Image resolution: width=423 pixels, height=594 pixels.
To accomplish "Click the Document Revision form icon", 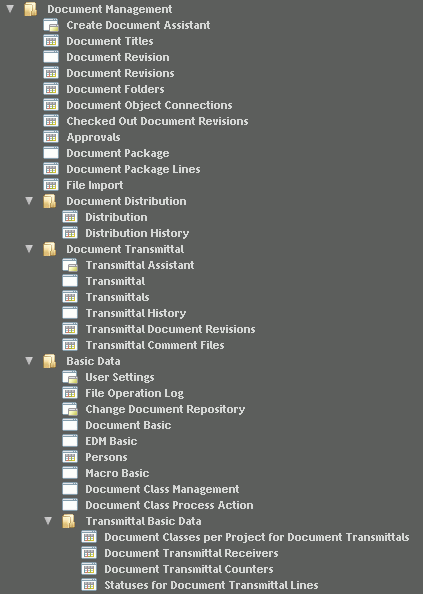I will tap(51, 57).
